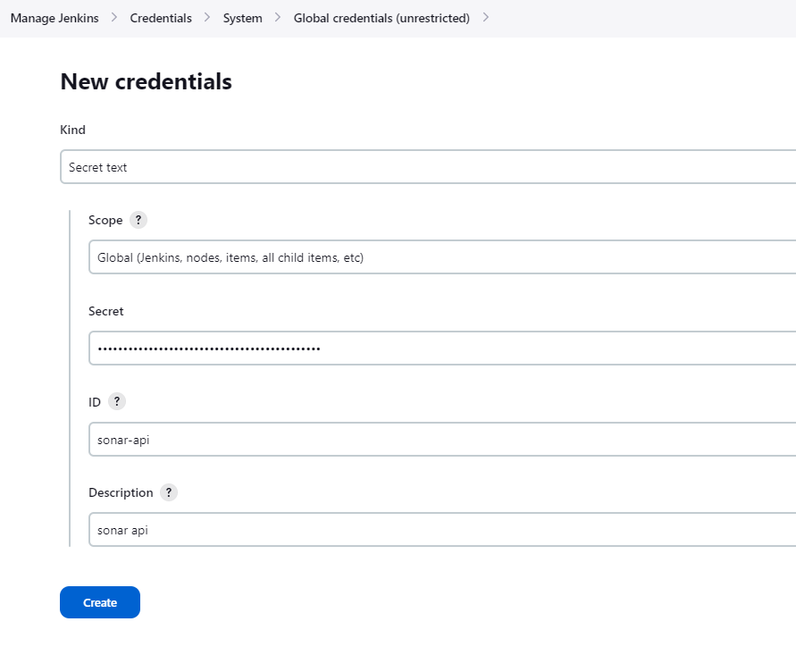
Task: Open the Scope dropdown set to Global
Action: (x=442, y=257)
